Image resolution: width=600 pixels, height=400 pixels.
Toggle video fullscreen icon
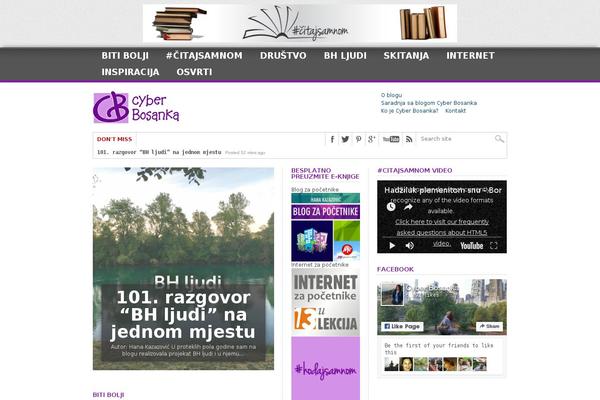pyautogui.click(x=494, y=246)
